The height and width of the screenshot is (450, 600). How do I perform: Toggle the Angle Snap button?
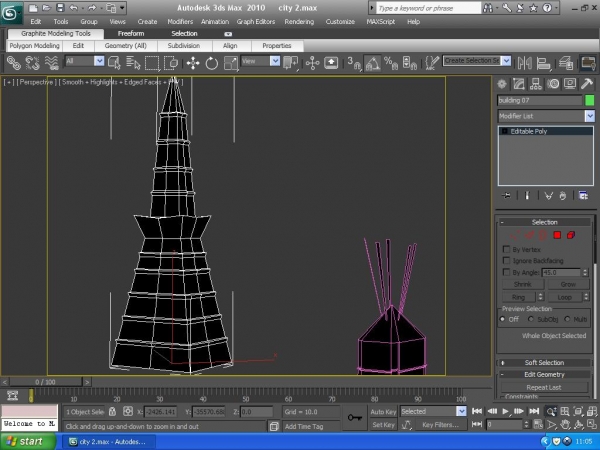(372, 63)
